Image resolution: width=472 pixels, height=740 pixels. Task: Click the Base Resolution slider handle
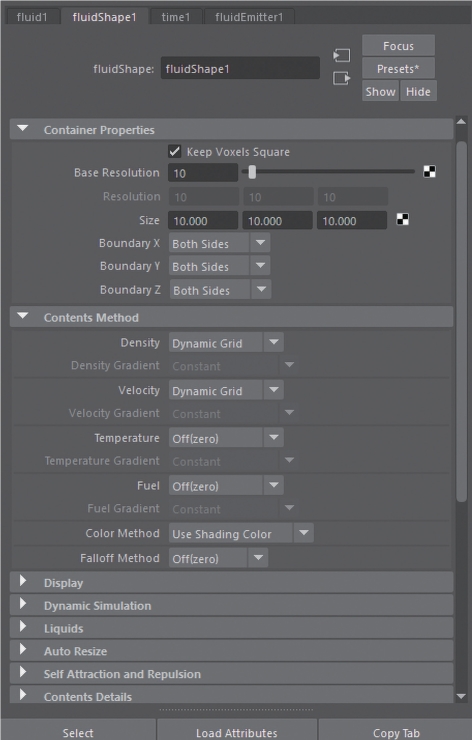(252, 172)
